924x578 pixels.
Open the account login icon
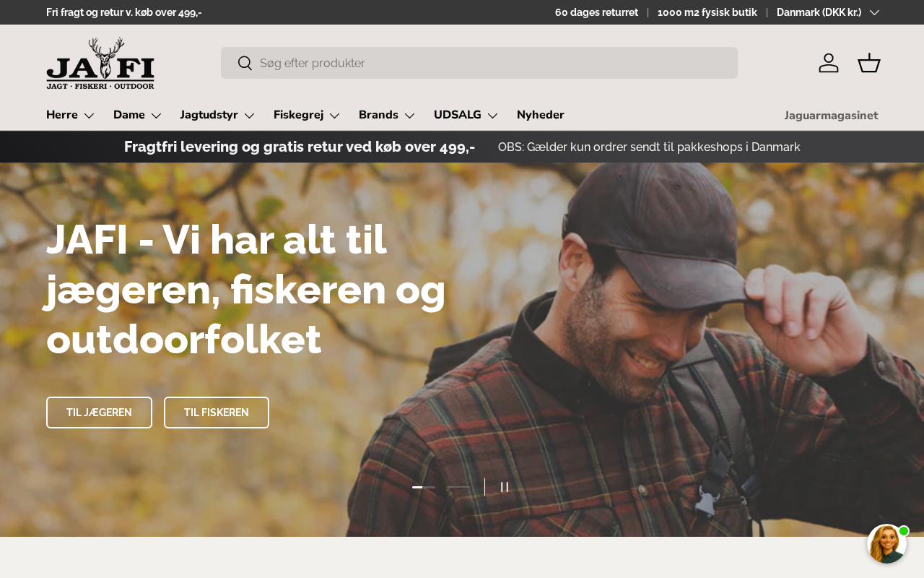(829, 63)
